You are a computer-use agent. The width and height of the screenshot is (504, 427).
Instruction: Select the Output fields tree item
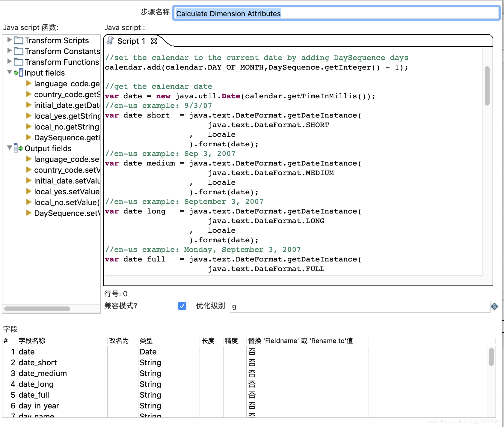(48, 148)
